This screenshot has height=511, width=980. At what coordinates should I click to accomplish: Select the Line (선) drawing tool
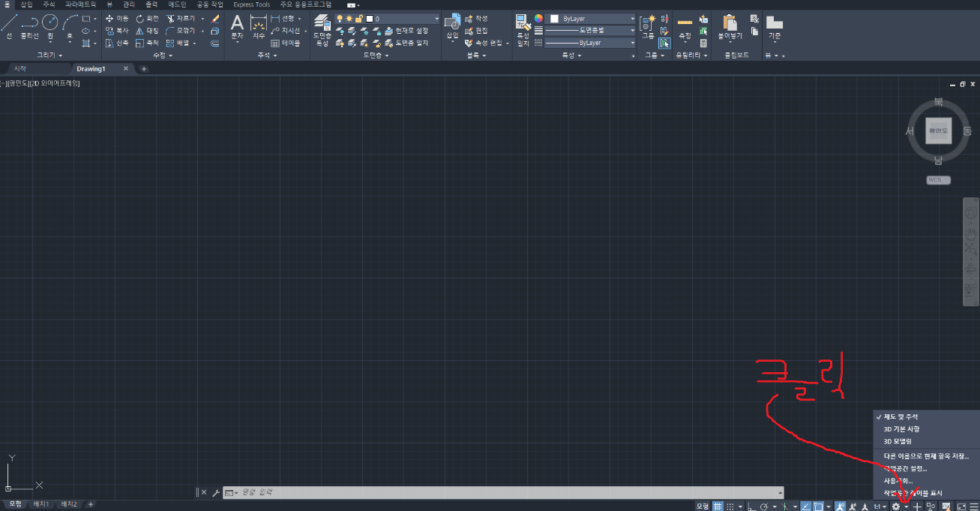pyautogui.click(x=9, y=26)
